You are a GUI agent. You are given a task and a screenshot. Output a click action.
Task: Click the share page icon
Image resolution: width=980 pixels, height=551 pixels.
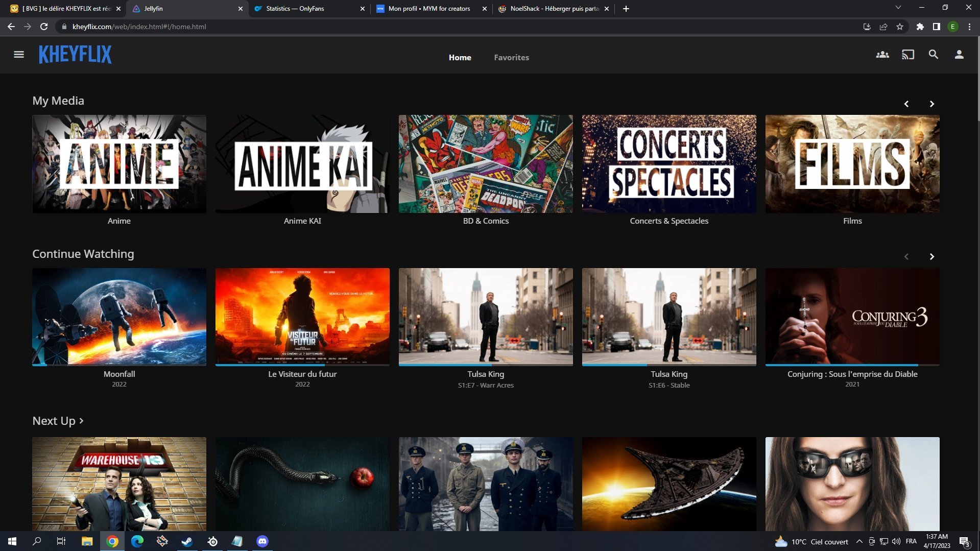point(883,27)
